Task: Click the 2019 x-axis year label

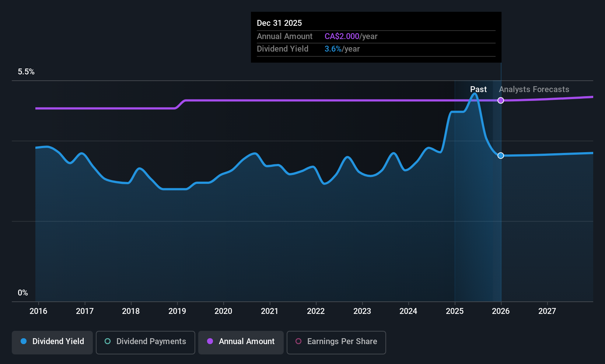Action: [x=177, y=311]
